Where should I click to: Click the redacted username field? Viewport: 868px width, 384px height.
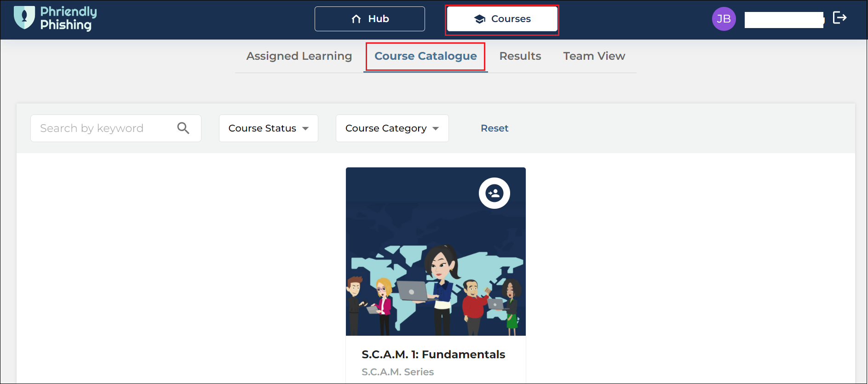point(784,20)
